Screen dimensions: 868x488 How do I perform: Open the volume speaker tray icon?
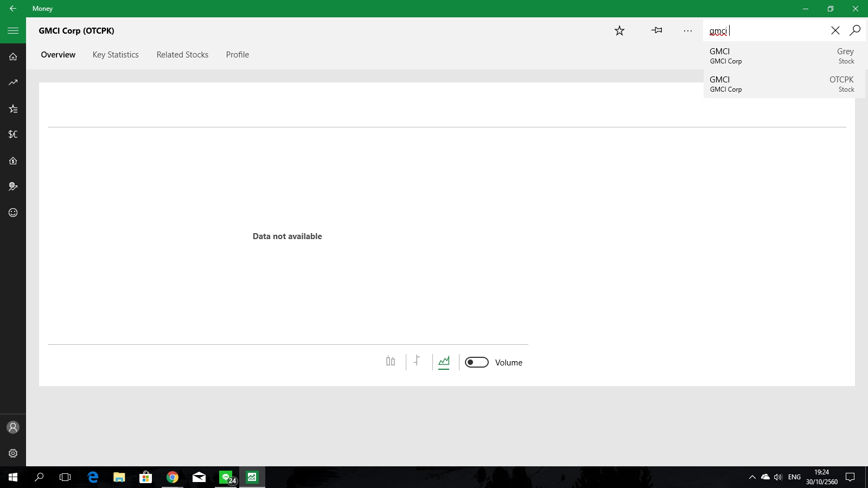point(778,477)
